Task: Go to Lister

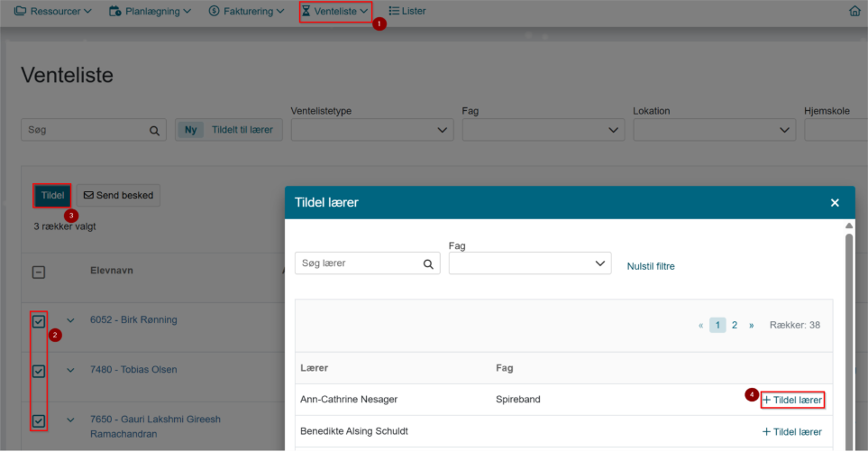Action: pyautogui.click(x=407, y=11)
